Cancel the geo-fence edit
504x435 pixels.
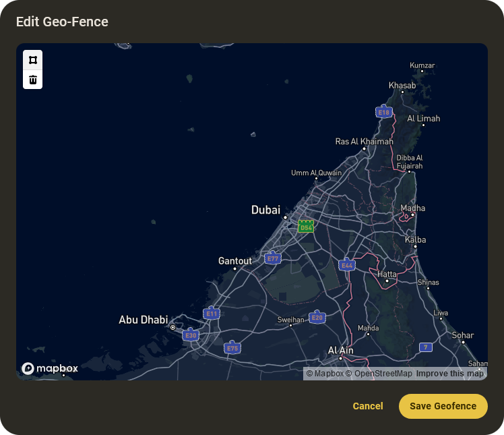click(367, 406)
